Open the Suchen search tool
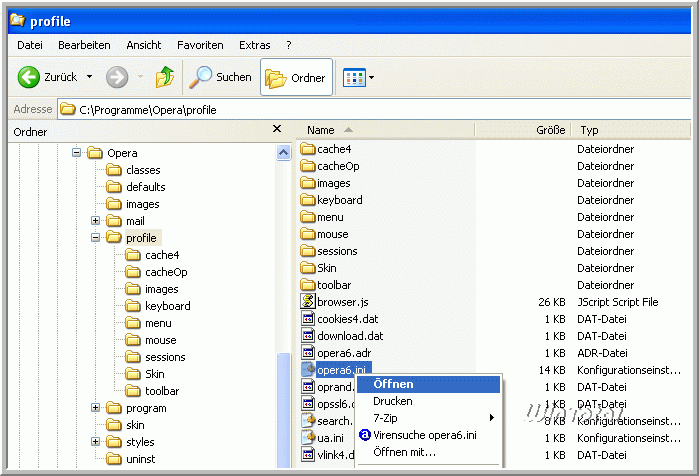This screenshot has width=699, height=476. [221, 77]
